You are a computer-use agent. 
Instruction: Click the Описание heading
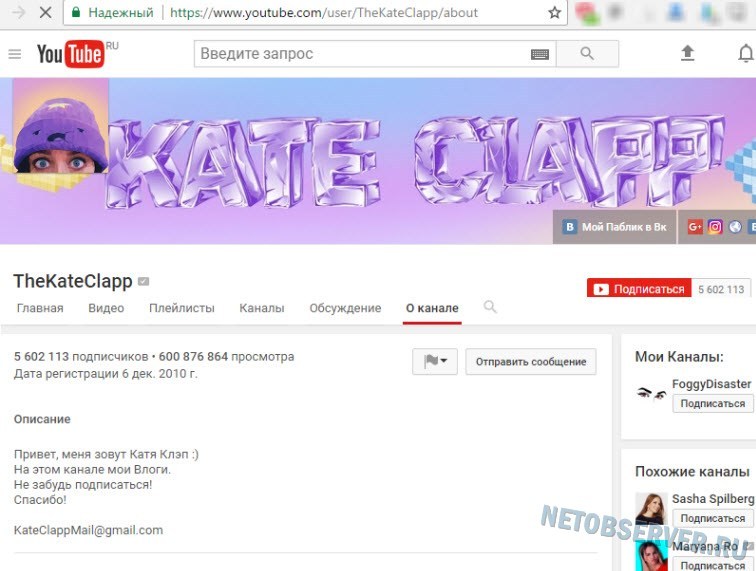(42, 419)
